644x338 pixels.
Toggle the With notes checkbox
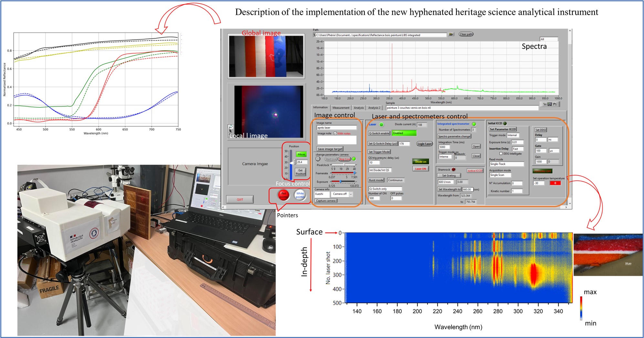(x=335, y=133)
